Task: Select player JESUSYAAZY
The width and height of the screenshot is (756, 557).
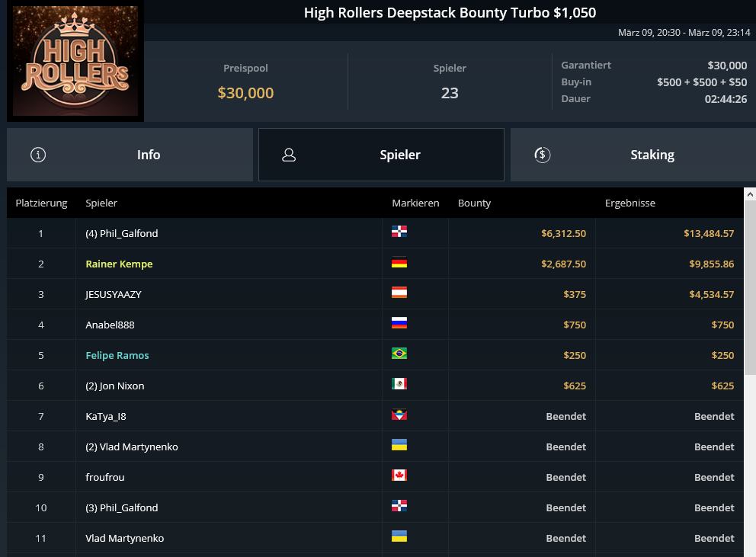Action: 114,294
